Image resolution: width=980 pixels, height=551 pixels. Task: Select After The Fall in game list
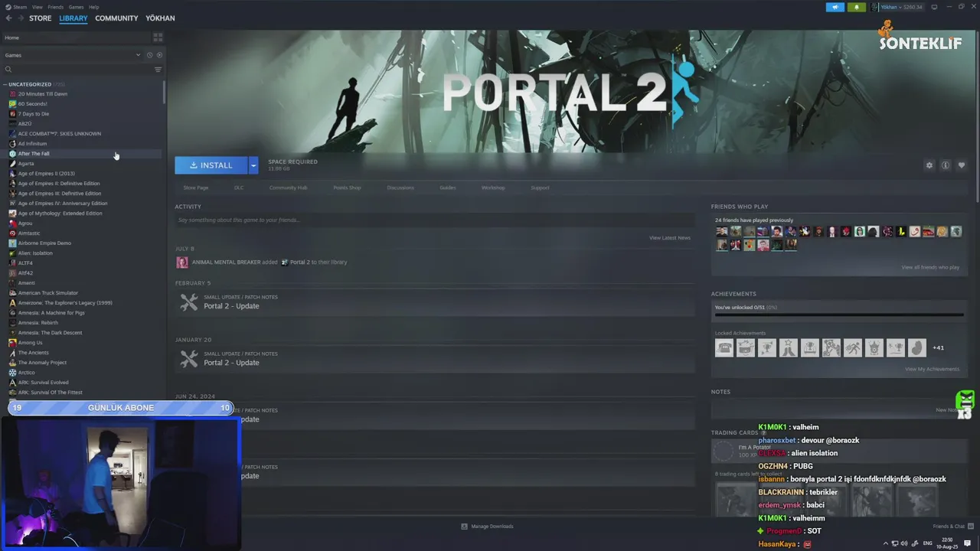point(34,154)
